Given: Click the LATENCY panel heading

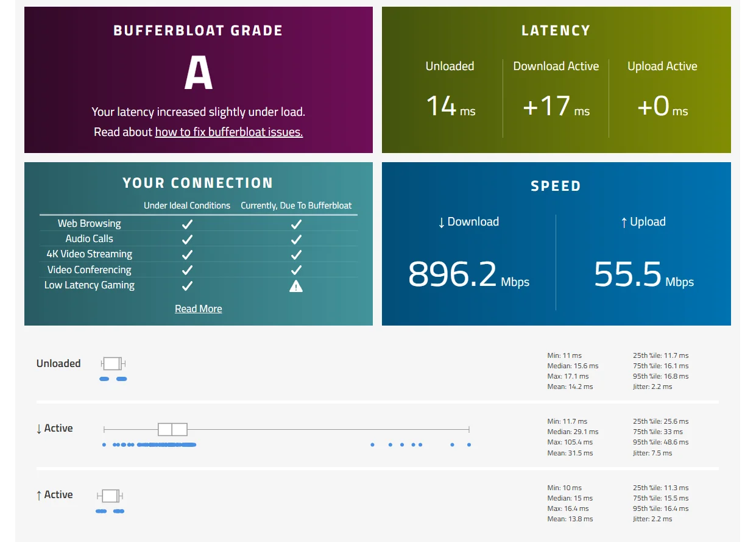Looking at the screenshot, I should 556,30.
